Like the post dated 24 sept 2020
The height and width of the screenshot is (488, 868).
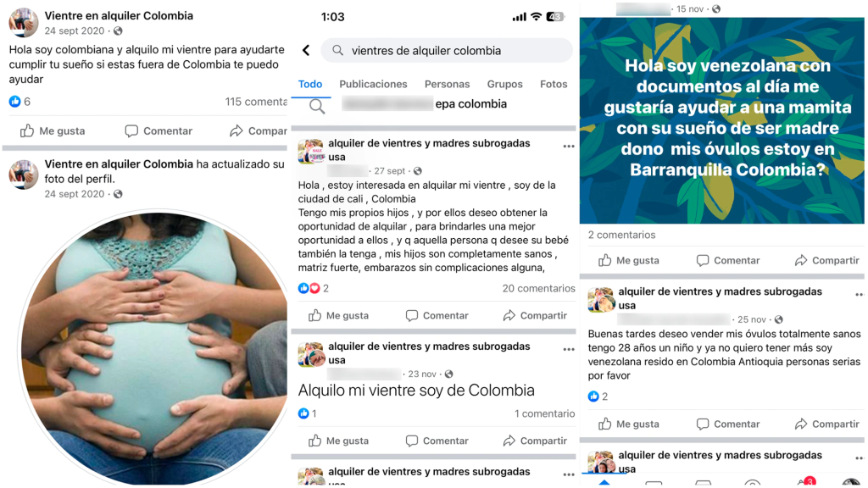(x=53, y=131)
